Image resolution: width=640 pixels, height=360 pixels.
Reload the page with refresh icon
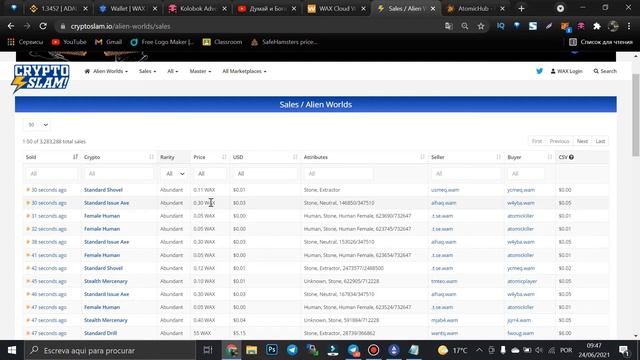tap(43, 26)
